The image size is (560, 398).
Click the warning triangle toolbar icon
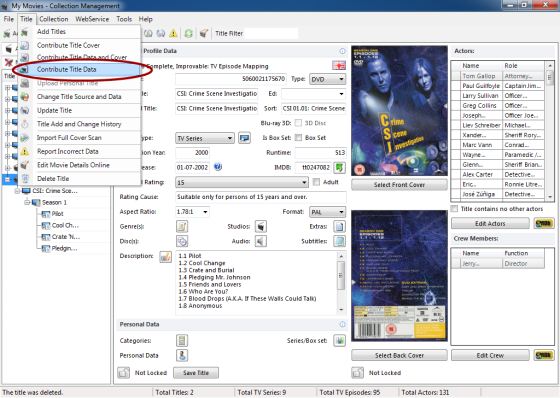point(173,34)
